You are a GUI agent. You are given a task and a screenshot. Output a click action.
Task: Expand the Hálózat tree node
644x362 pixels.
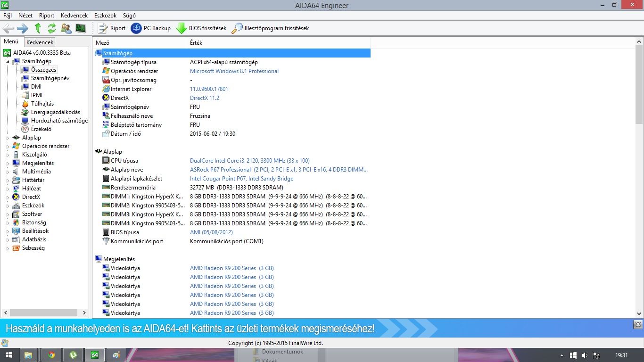[x=8, y=189]
